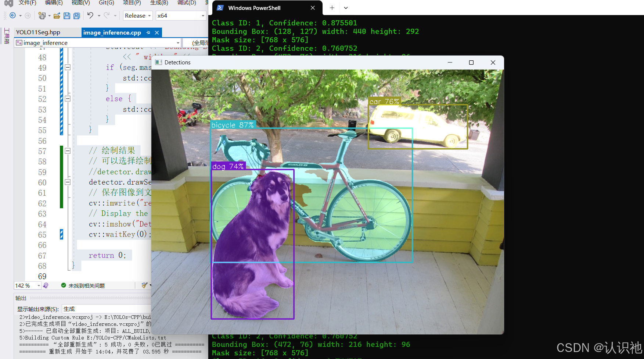The height and width of the screenshot is (359, 644).
Task: Open the output source dropdown showing 生成
Action: 107,309
